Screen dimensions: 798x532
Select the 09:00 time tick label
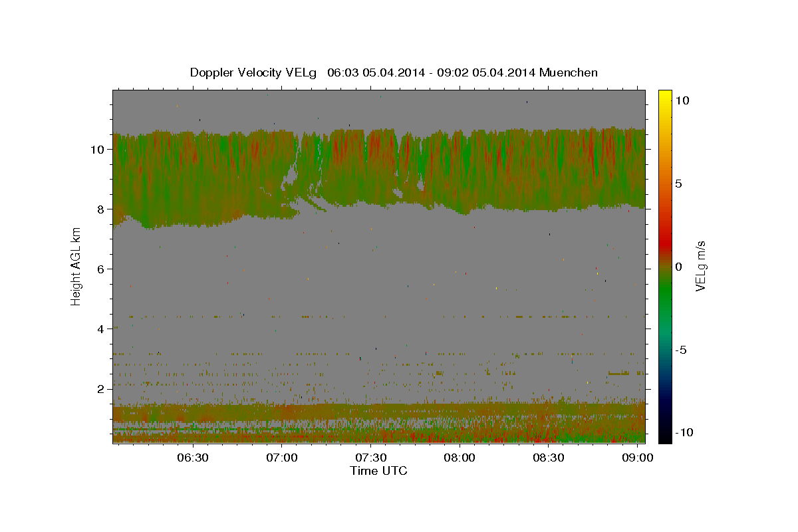tap(638, 458)
